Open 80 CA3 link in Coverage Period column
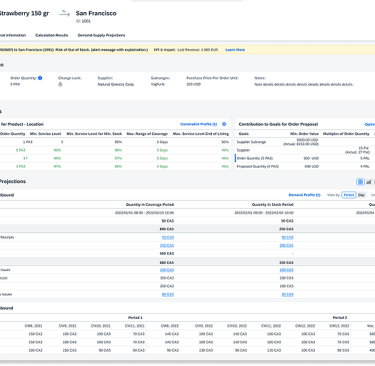375x366 pixels. [x=168, y=294]
